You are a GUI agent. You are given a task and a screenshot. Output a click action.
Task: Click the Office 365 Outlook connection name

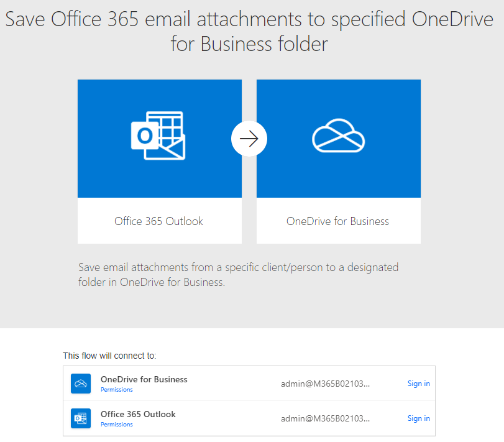138,414
